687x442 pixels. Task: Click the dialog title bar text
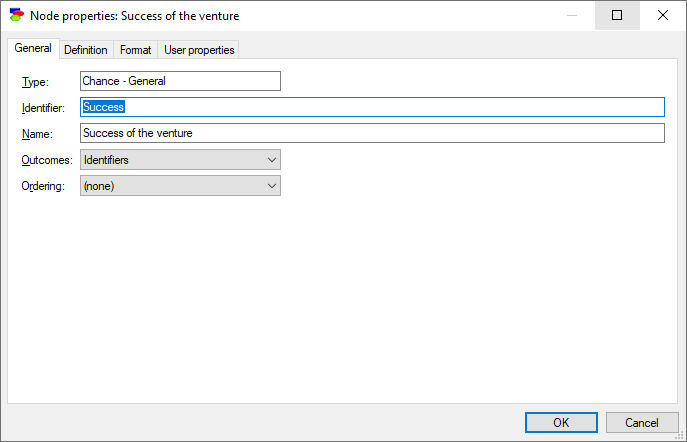pos(135,16)
